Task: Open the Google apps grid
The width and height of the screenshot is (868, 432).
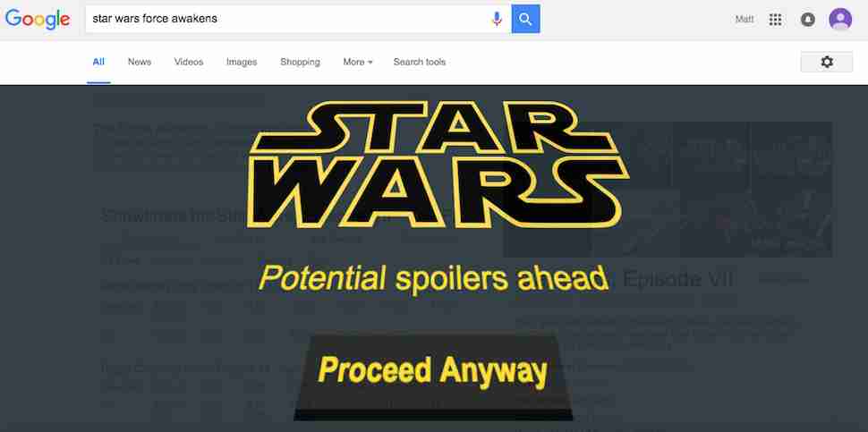Action: [776, 20]
